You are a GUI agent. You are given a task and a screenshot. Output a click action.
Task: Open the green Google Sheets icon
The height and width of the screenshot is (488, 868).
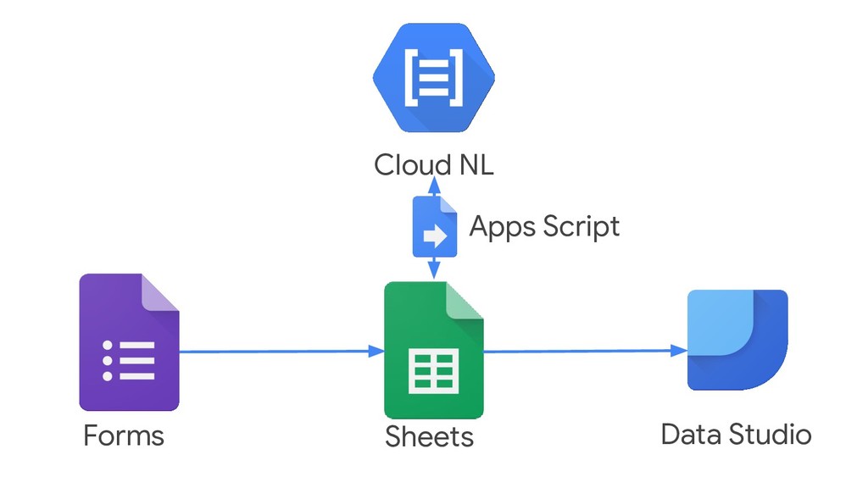point(433,350)
